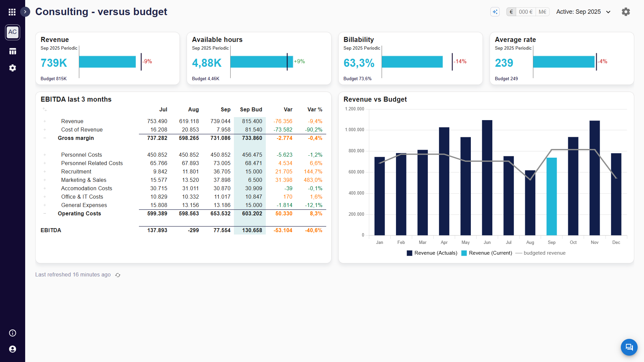Open the info icon in the sidebar
Viewport: 644px width, 362px height.
coord(12,333)
